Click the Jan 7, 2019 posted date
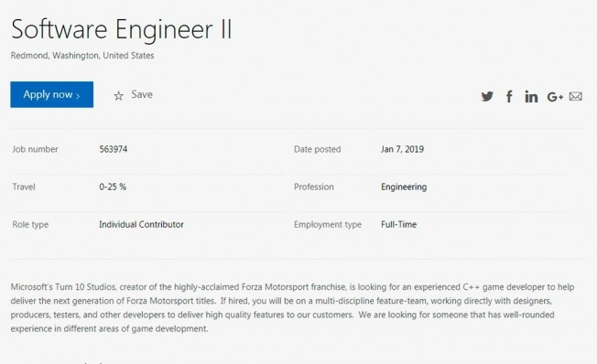The image size is (597, 364). point(403,149)
